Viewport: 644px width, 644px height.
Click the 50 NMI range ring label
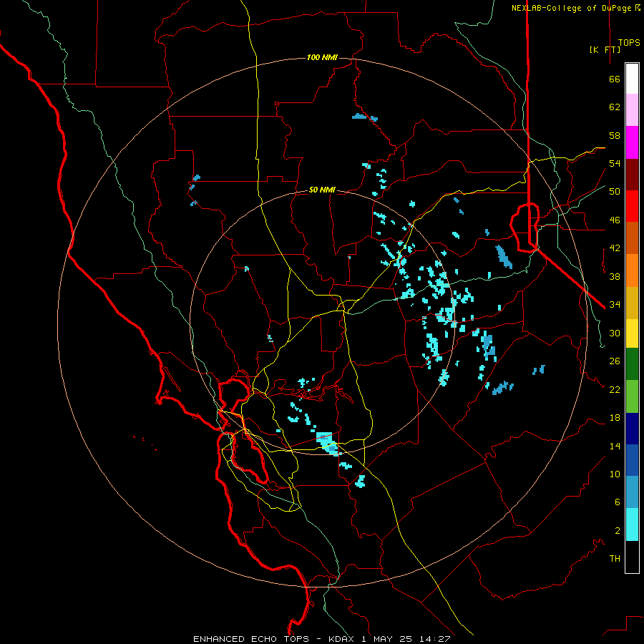[322, 190]
